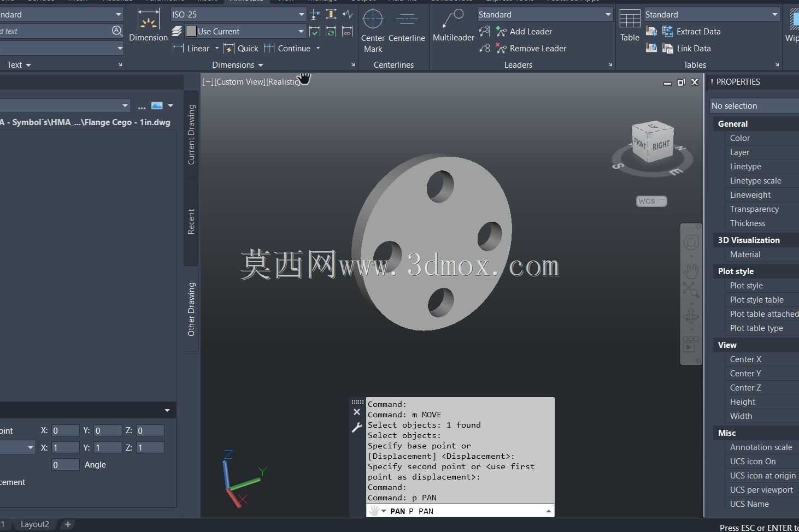
Task: Click the Angle rotation input field
Action: click(65, 465)
